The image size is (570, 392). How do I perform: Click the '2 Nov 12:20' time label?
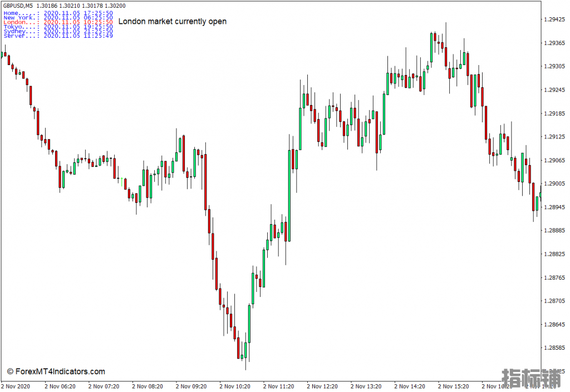(322, 386)
